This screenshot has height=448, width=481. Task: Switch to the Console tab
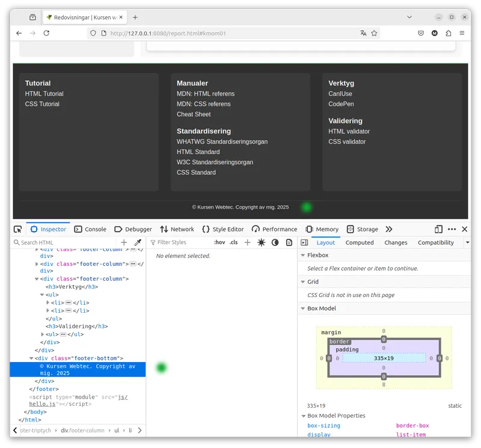coord(91,229)
